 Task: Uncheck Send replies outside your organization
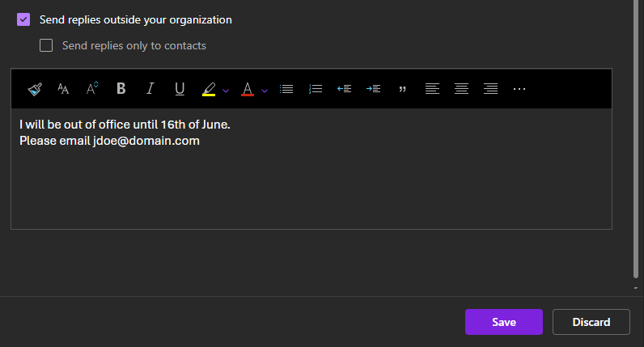[23, 19]
